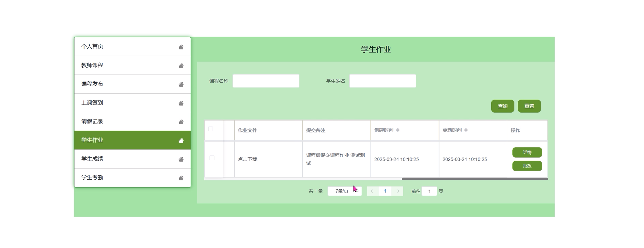Click home icon beside 课程发布

[181, 84]
